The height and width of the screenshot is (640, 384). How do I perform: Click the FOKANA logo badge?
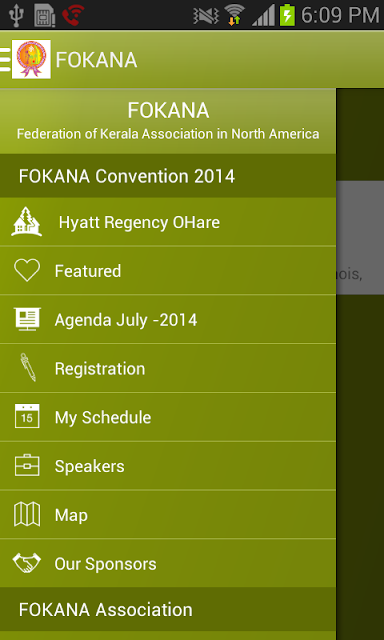pos(31,59)
